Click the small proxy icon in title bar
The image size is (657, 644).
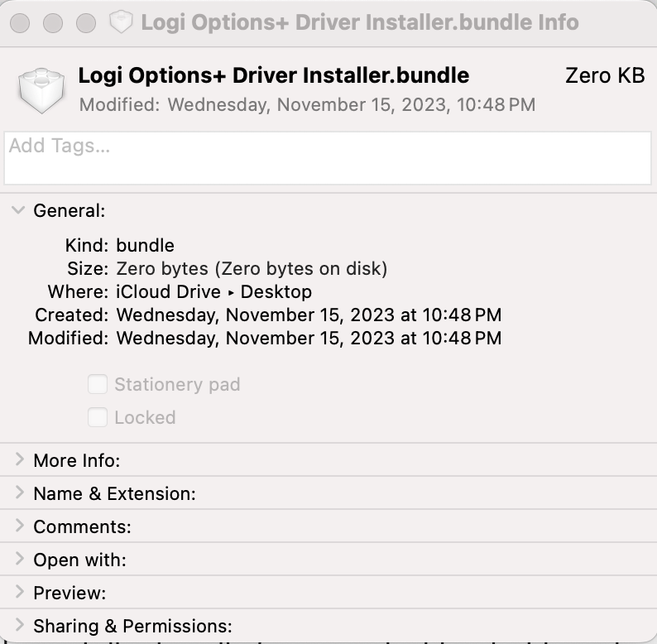(x=122, y=22)
